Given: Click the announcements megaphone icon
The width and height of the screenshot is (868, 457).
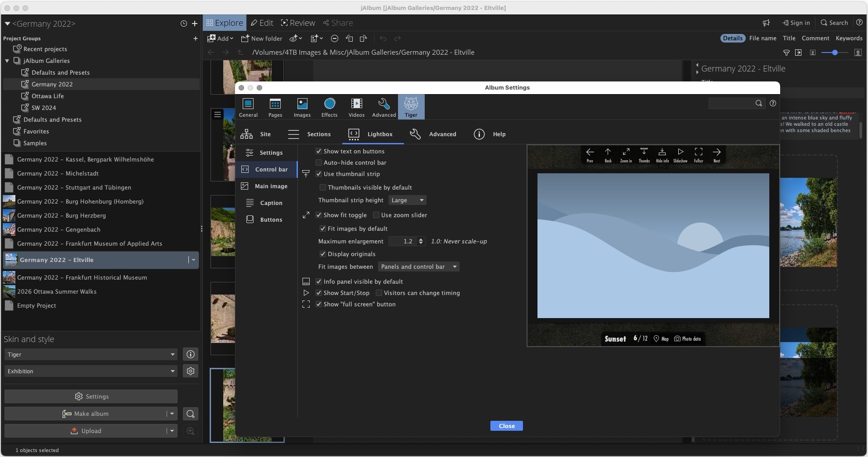Looking at the screenshot, I should [x=766, y=23].
